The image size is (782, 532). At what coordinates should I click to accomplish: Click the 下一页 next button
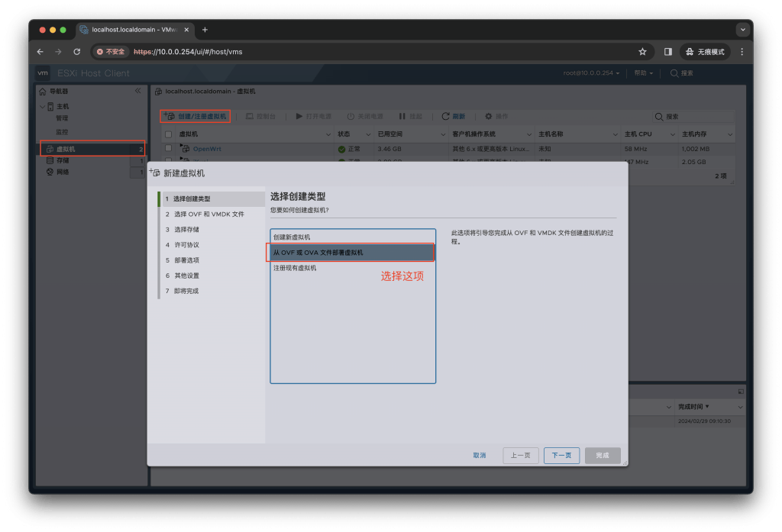pos(561,455)
